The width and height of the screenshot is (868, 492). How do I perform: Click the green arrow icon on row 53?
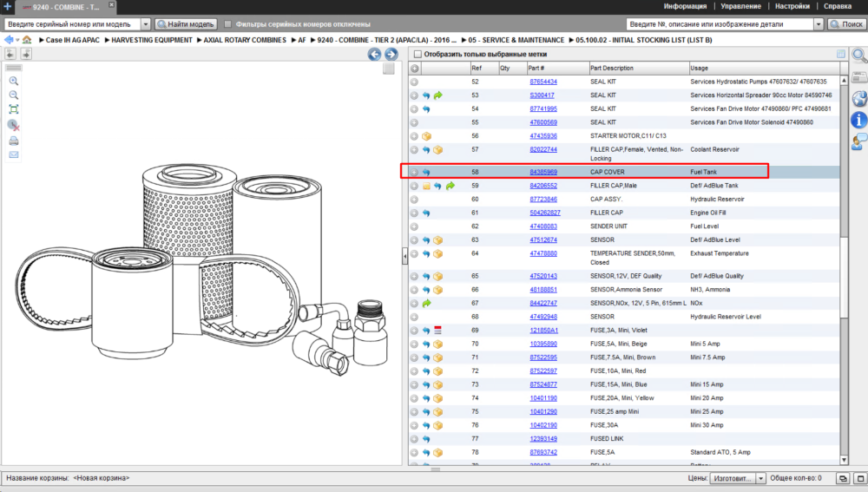click(437, 95)
